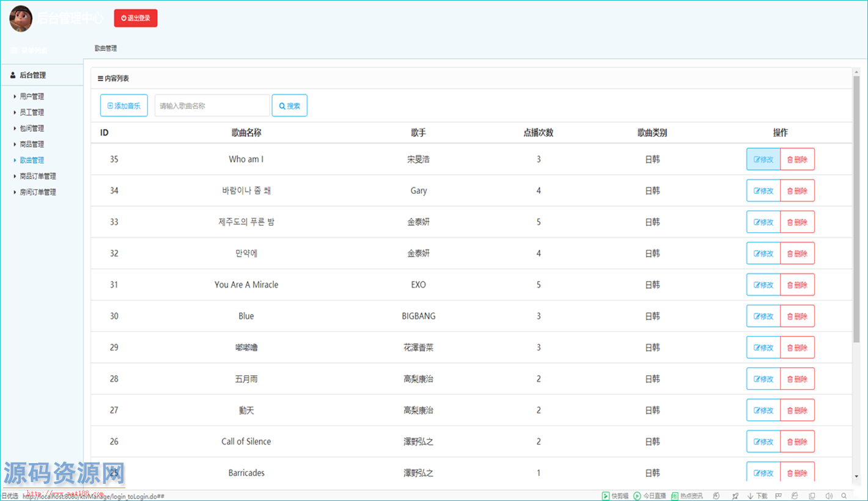Edit song ID 29 by 花澤香菜

click(763, 348)
